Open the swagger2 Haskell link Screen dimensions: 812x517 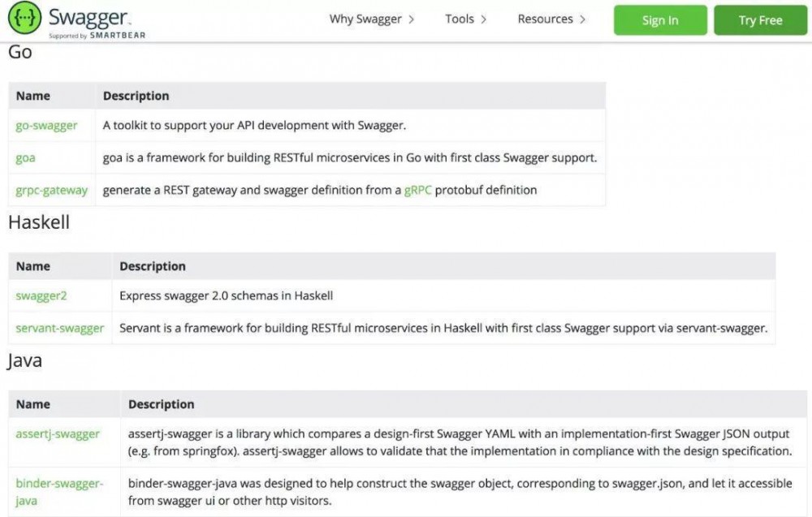coord(41,296)
